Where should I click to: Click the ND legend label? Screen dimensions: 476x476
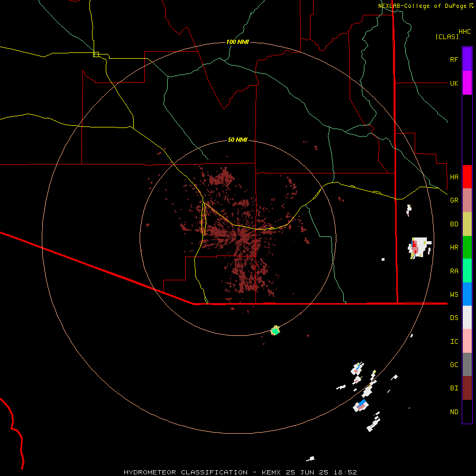tap(454, 412)
